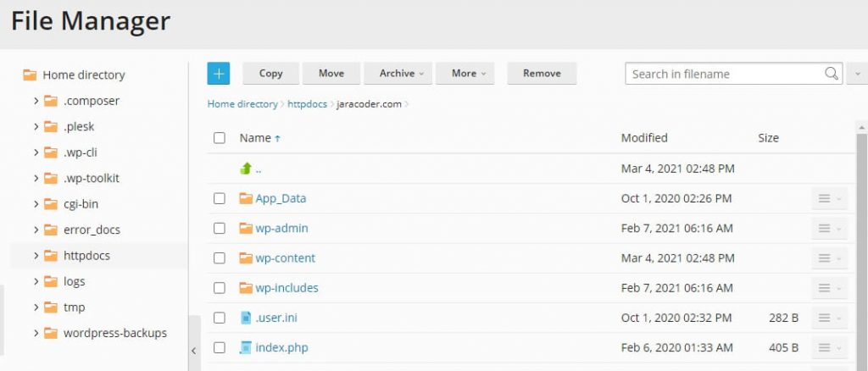Select the error_docs folder in the tree

(92, 230)
